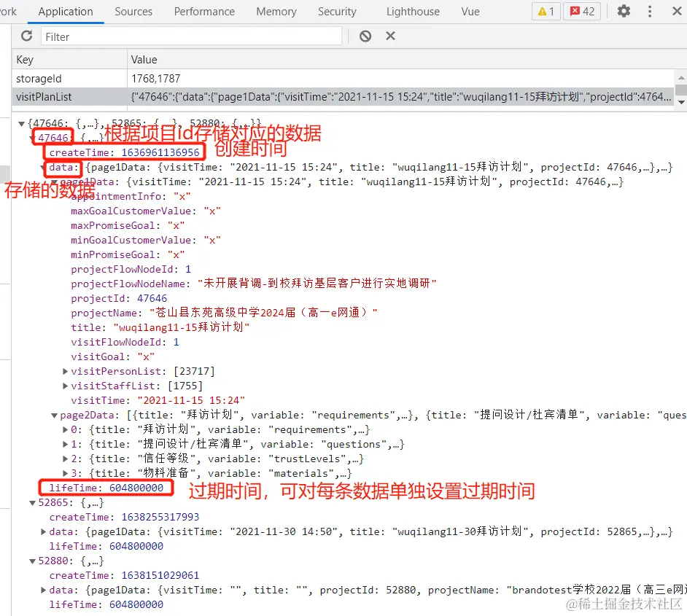Click lifeTime under the 52865 node

[106, 546]
